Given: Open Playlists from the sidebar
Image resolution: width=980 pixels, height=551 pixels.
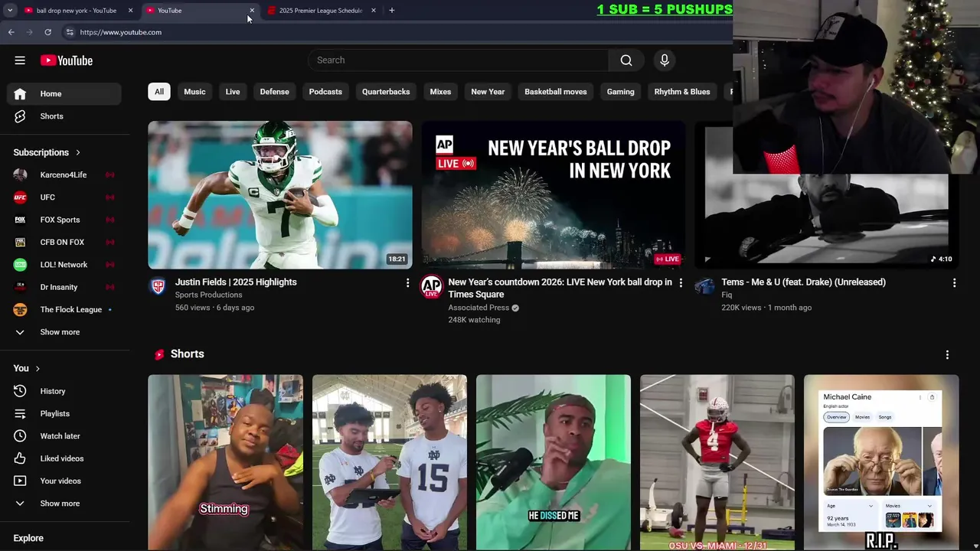Looking at the screenshot, I should pyautogui.click(x=64, y=413).
